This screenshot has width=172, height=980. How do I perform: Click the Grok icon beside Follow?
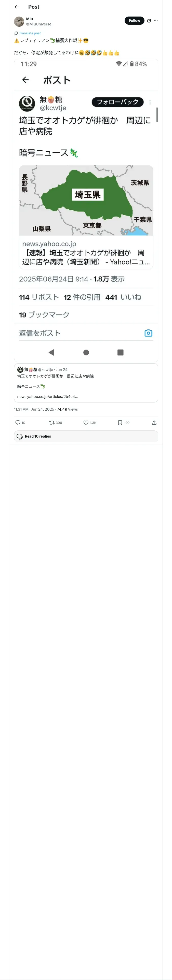(149, 21)
